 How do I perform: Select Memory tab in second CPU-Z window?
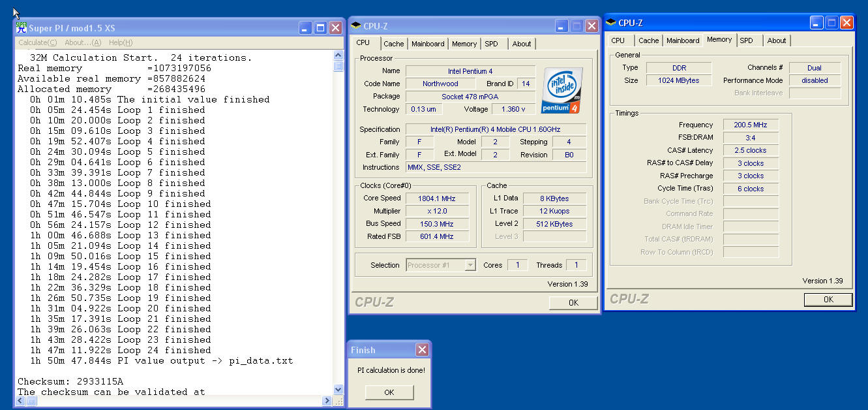point(719,39)
